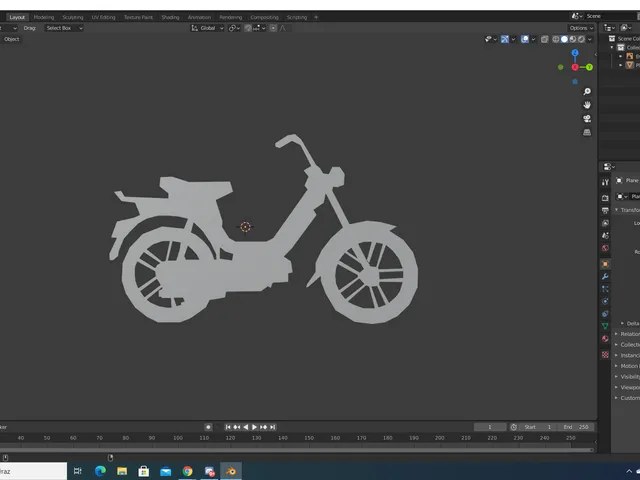The image size is (640, 480).
Task: Open the Scene properties tab icon
Action: coord(605,236)
